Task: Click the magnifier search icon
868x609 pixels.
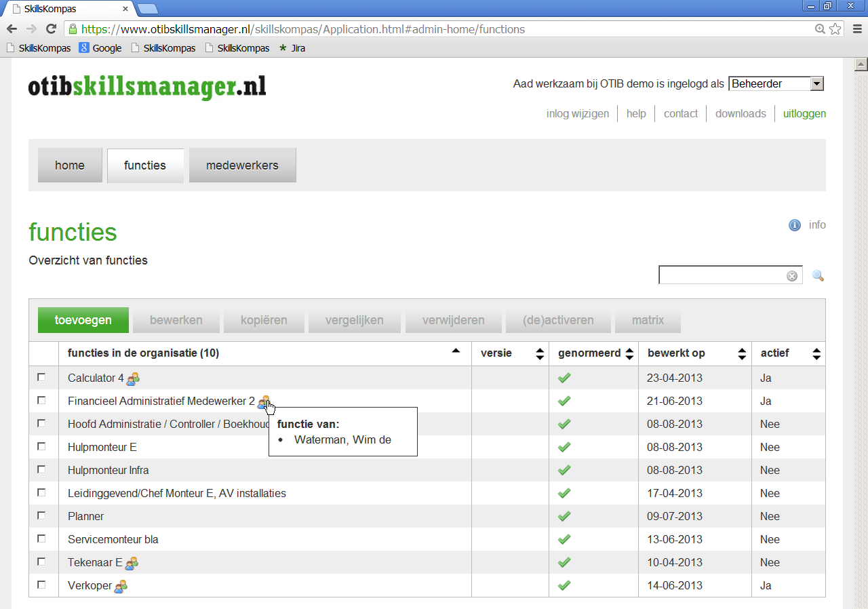Action: tap(818, 275)
